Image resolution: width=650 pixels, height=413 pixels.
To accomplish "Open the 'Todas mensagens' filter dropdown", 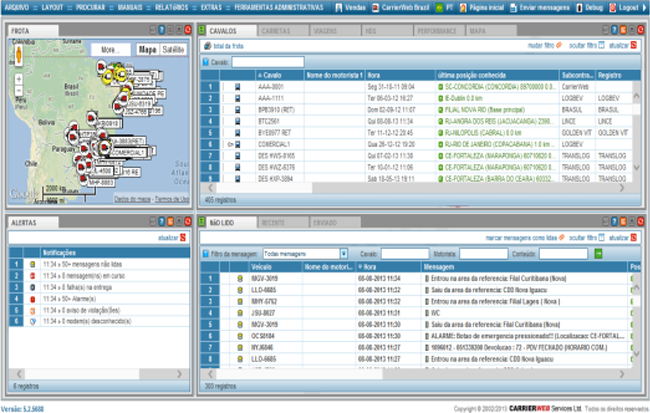I will (344, 253).
